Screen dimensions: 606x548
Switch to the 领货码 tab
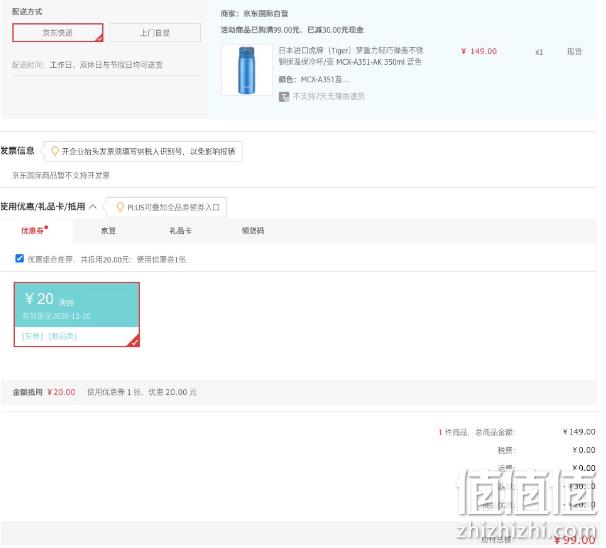(253, 231)
